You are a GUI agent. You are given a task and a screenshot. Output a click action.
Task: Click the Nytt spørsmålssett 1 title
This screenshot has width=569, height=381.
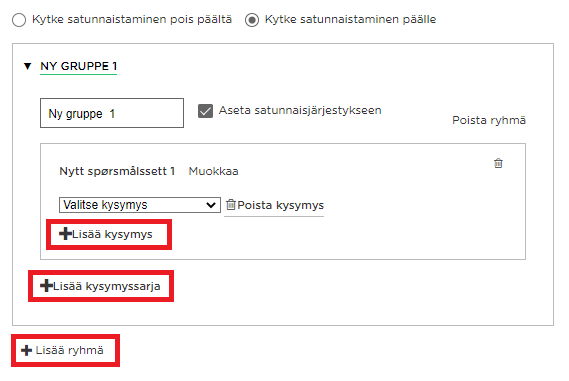pyautogui.click(x=117, y=171)
